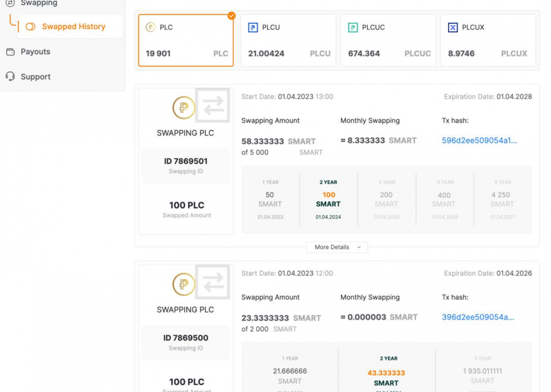Click the Payouts wallet icon

11,52
